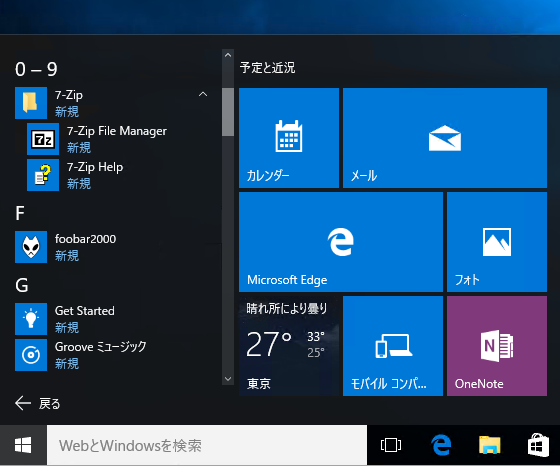
Task: Open Get Started lightbulb icon
Action: tap(31, 319)
